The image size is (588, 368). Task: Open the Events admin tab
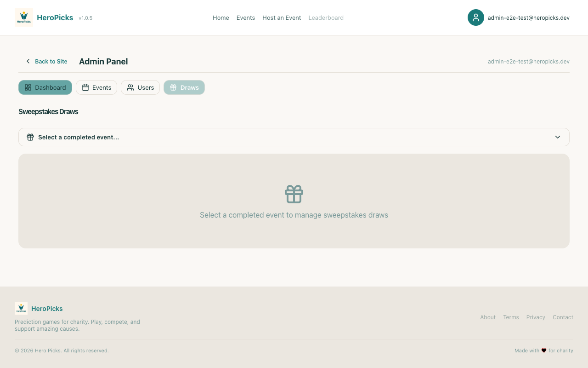click(96, 87)
